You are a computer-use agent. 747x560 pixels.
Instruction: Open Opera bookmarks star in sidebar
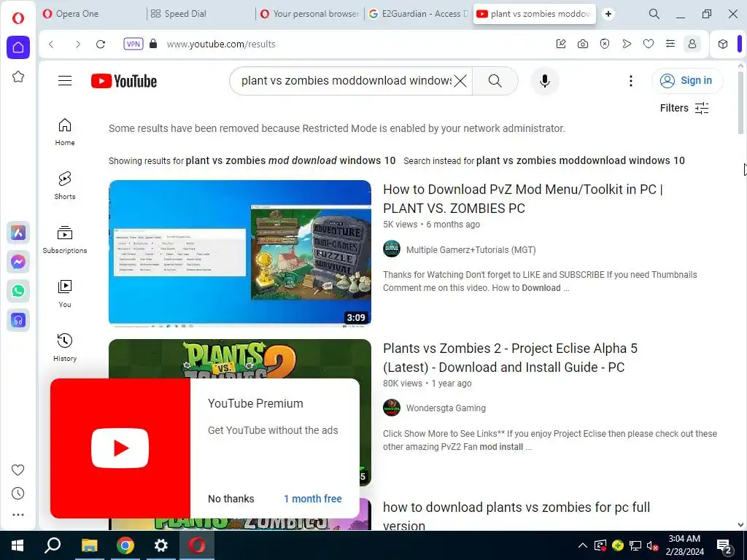pyautogui.click(x=18, y=76)
